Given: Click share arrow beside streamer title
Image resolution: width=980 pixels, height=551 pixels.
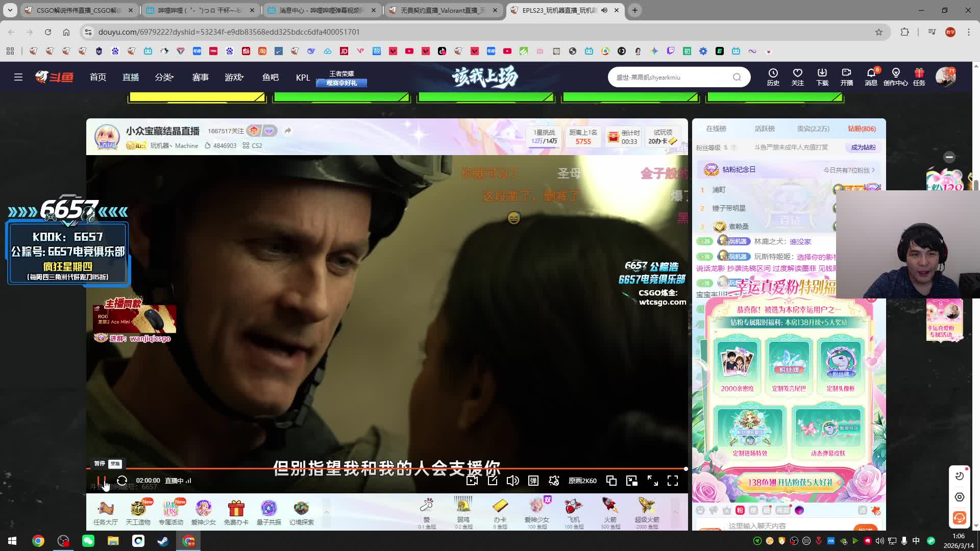Looking at the screenshot, I should tap(288, 131).
